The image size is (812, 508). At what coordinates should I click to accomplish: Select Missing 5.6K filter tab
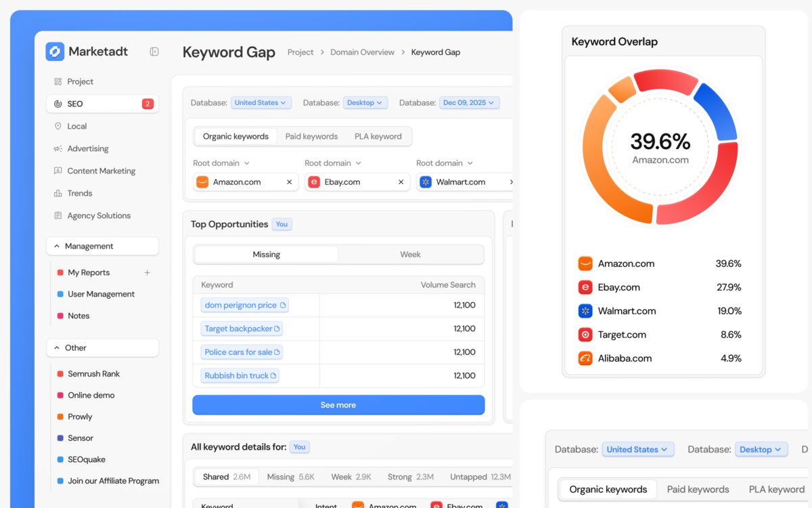tap(290, 477)
